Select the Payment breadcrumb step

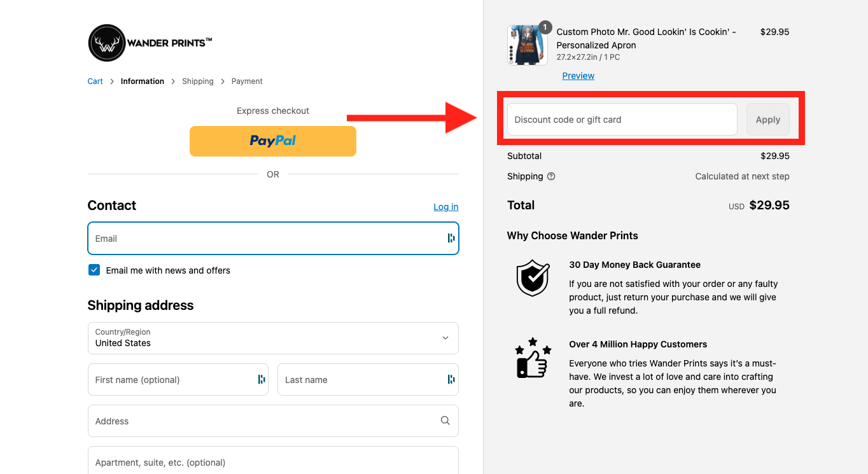(247, 81)
